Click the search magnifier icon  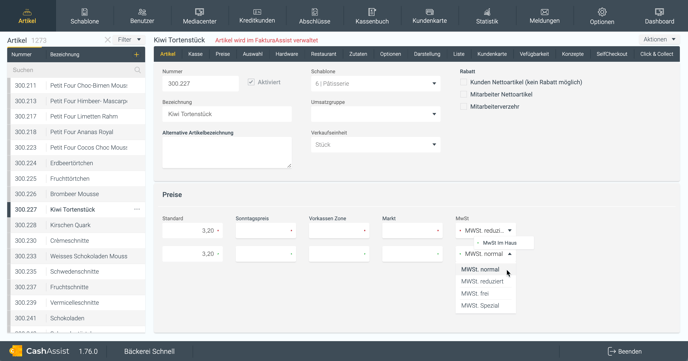tap(138, 70)
